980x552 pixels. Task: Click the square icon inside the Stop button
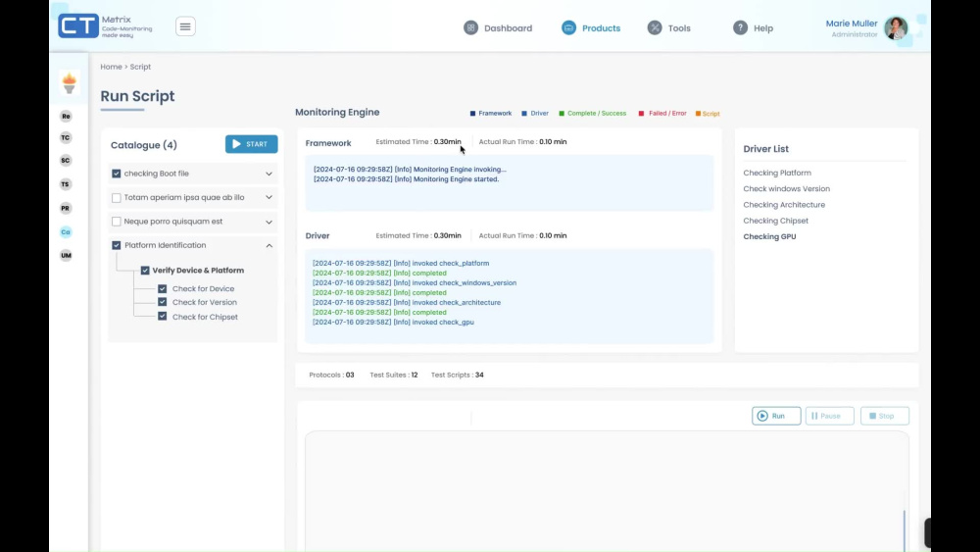tap(872, 416)
